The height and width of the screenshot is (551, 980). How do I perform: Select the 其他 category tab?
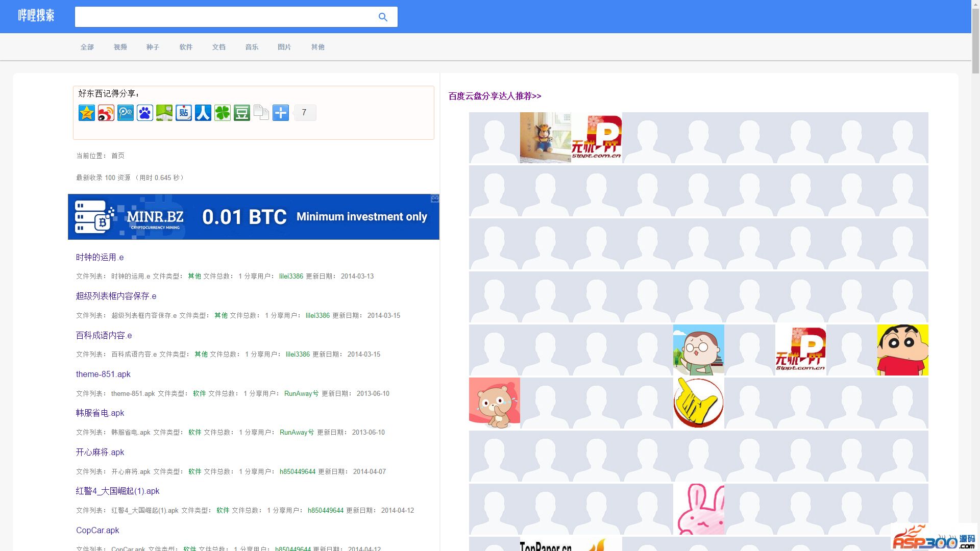pos(317,47)
